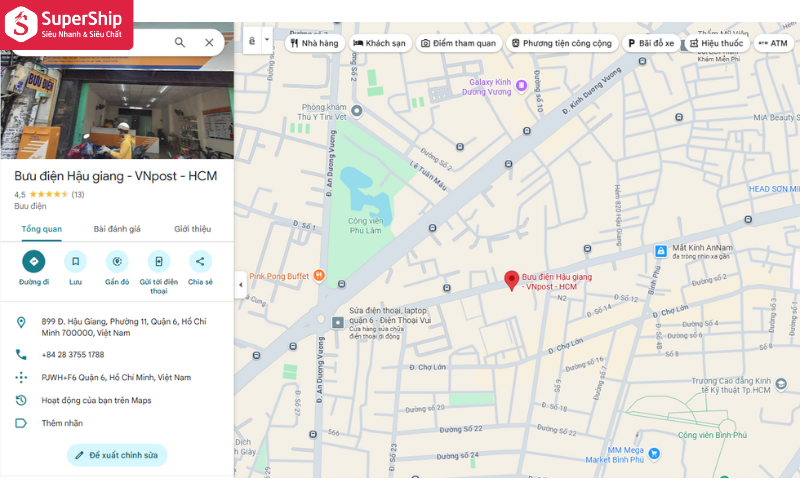
Task: Open Gần đó nearby search
Action: (x=117, y=262)
